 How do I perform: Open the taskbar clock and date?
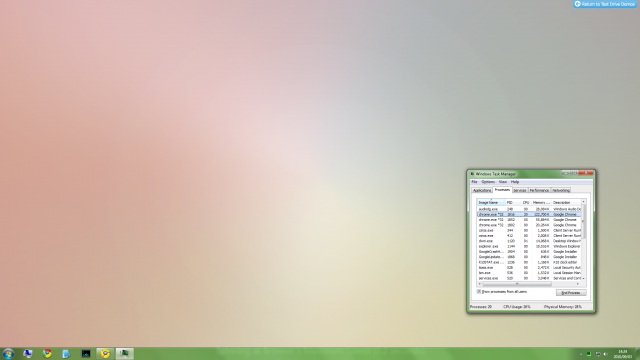[x=622, y=354]
